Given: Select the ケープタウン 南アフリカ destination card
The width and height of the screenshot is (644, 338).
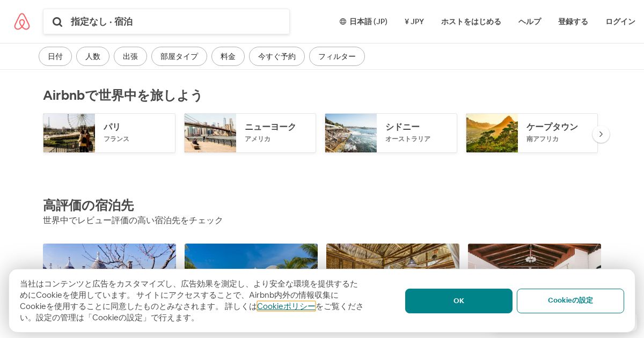Looking at the screenshot, I should [x=532, y=133].
